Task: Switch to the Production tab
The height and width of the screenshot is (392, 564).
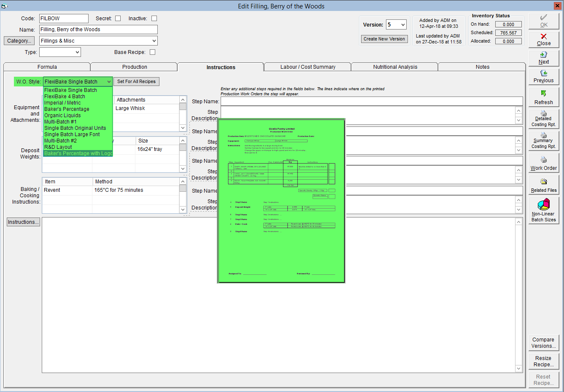Action: (135, 67)
